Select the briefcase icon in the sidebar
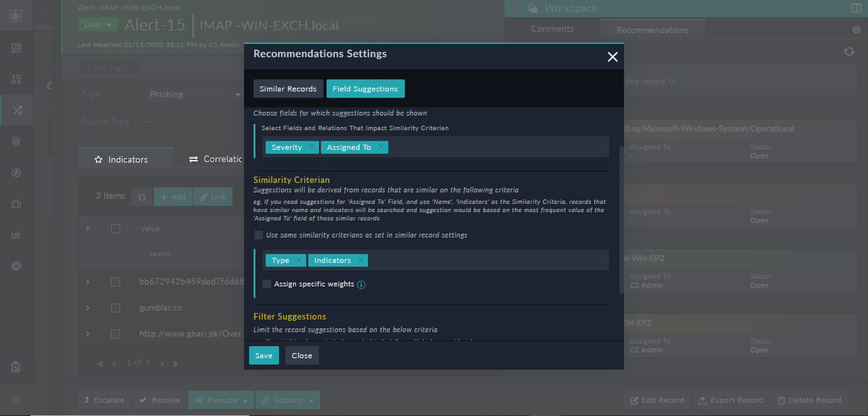The width and height of the screenshot is (868, 416). [16, 203]
